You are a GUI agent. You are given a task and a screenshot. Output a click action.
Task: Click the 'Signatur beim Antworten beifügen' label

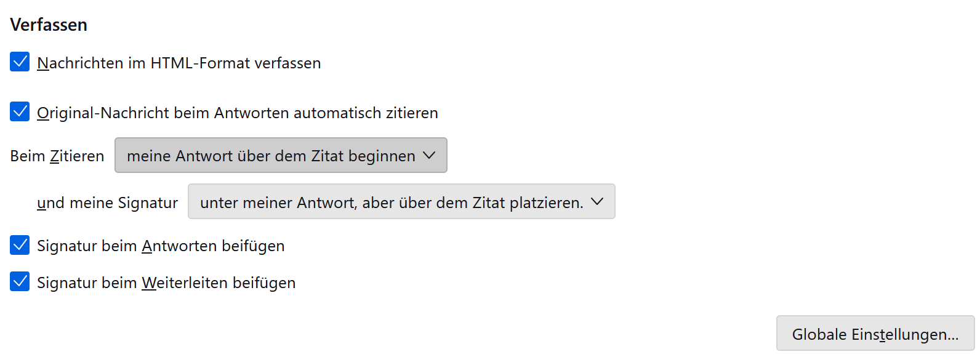(160, 246)
